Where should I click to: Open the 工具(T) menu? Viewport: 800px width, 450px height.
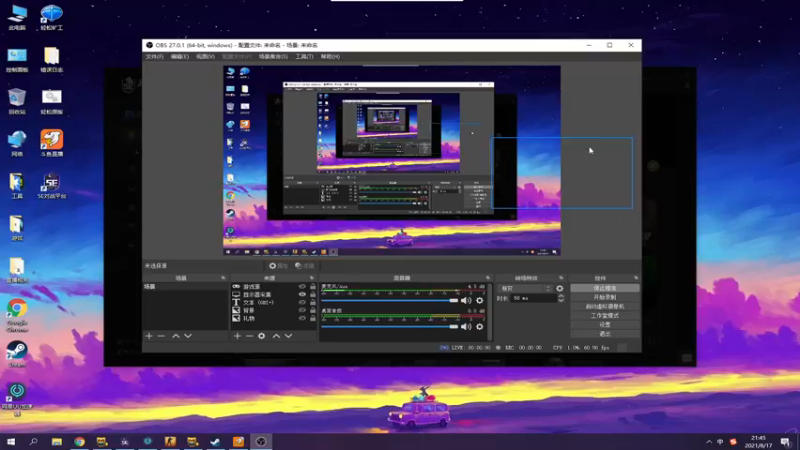pos(304,57)
